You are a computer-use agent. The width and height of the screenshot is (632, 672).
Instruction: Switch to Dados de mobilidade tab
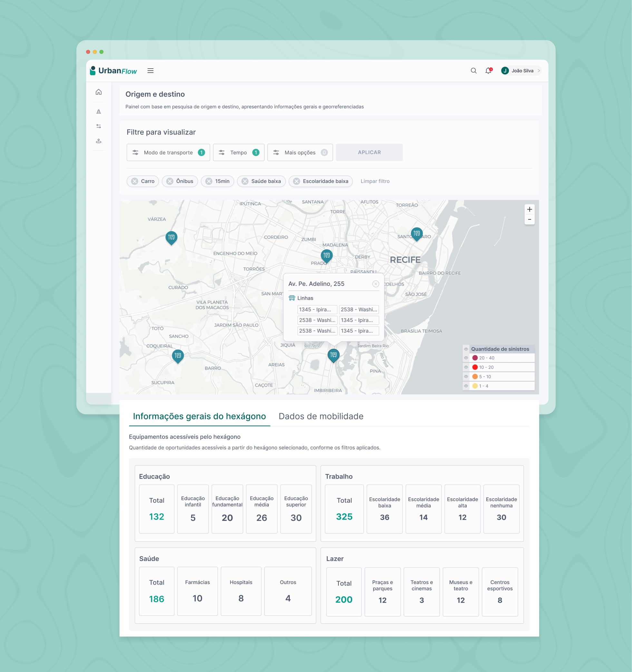pyautogui.click(x=321, y=416)
